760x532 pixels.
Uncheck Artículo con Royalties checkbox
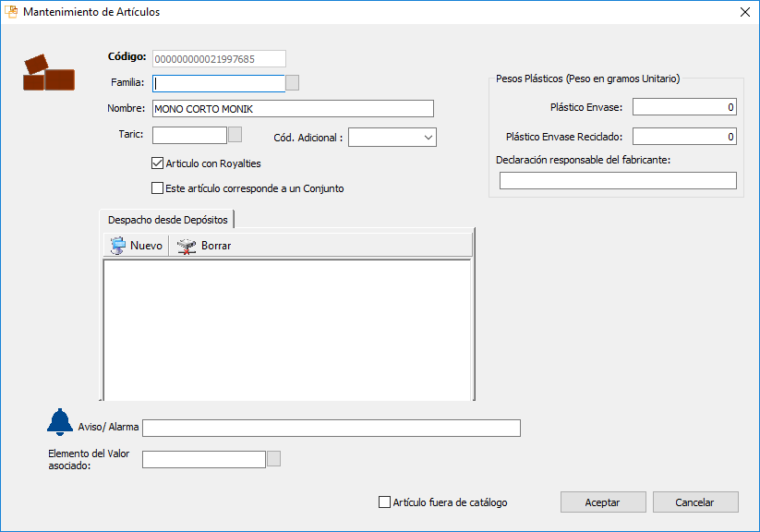(157, 163)
